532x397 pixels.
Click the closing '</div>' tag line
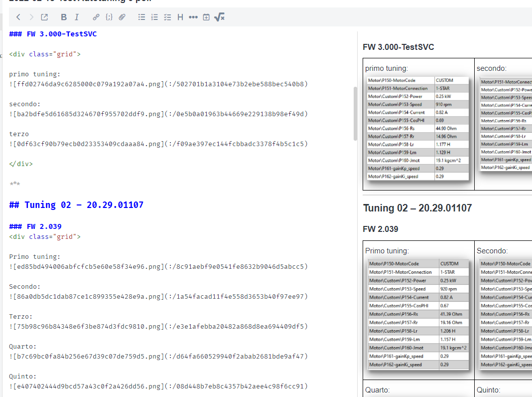click(x=21, y=164)
